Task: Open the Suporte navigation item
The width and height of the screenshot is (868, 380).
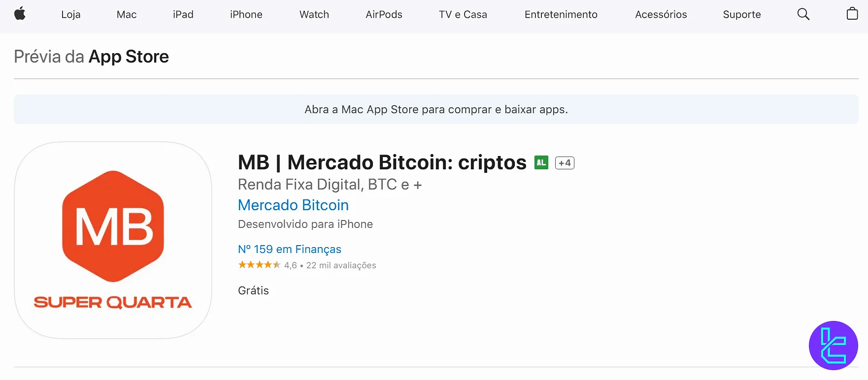Action: 742,15
